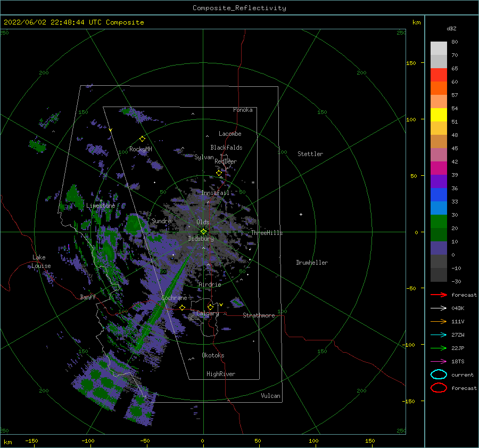
Task: Click the Banff label
Action: [x=88, y=297]
